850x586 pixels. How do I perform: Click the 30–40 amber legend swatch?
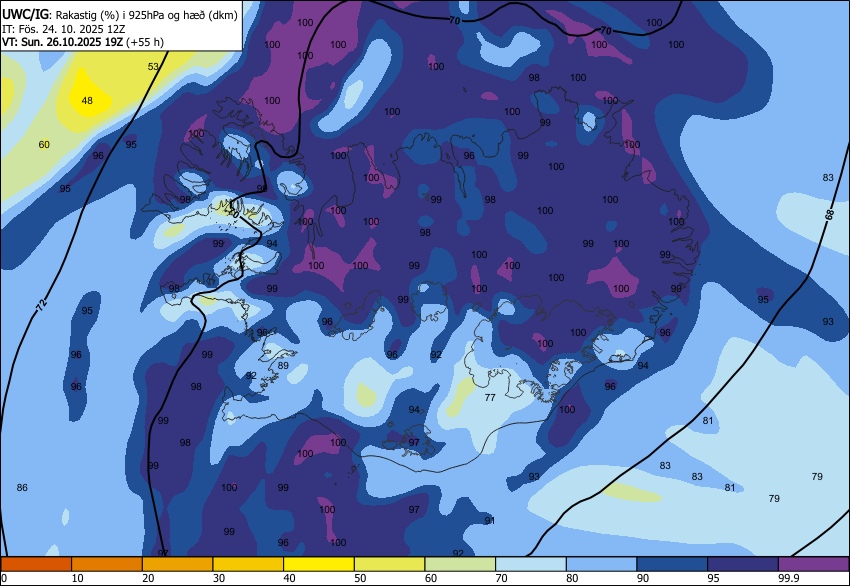[248, 564]
